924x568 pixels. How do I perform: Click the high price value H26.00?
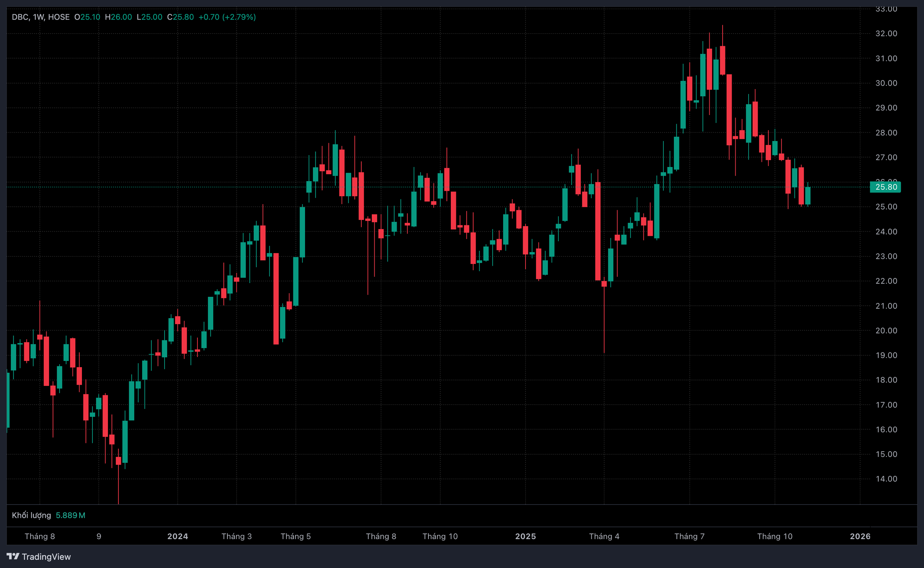[118, 17]
